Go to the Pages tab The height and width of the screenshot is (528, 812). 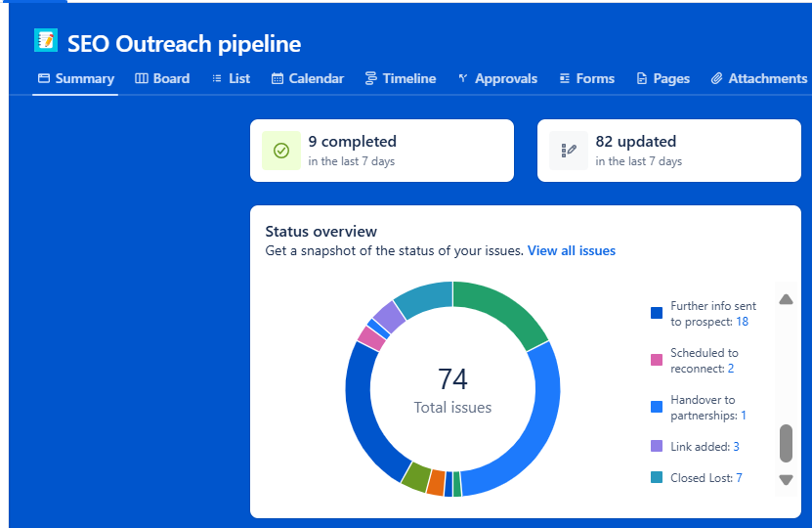point(662,79)
